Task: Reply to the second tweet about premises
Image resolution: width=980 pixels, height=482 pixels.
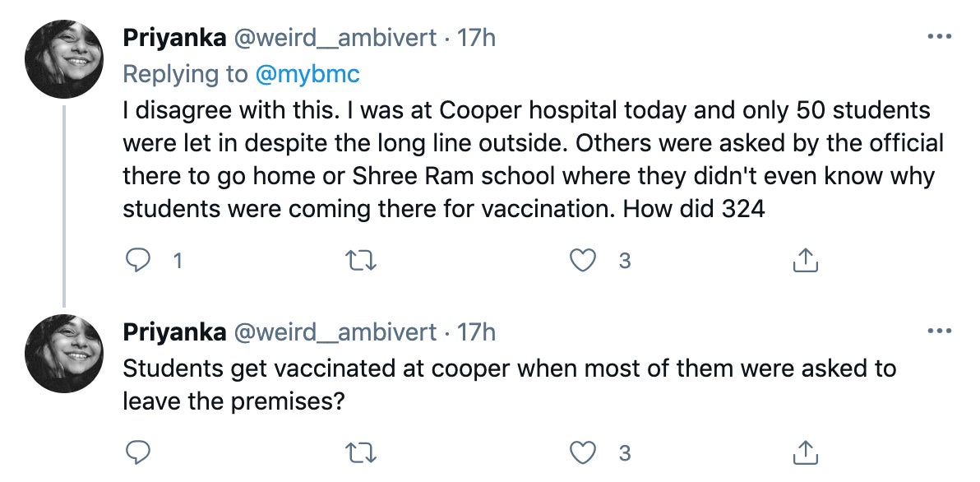Action: point(138,452)
